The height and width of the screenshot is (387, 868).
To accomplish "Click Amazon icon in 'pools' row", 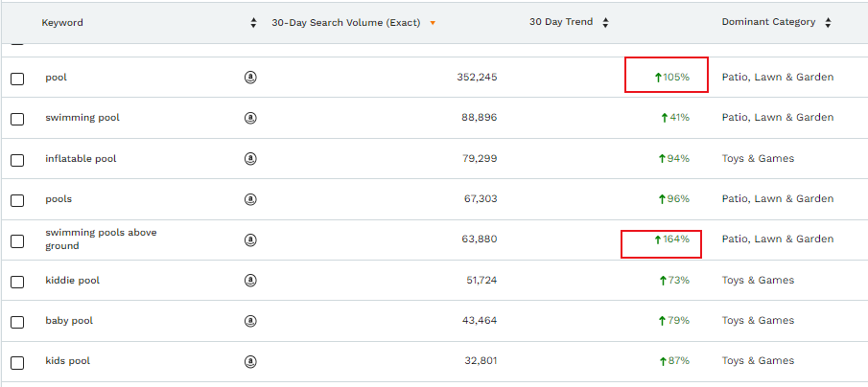I will (x=250, y=199).
